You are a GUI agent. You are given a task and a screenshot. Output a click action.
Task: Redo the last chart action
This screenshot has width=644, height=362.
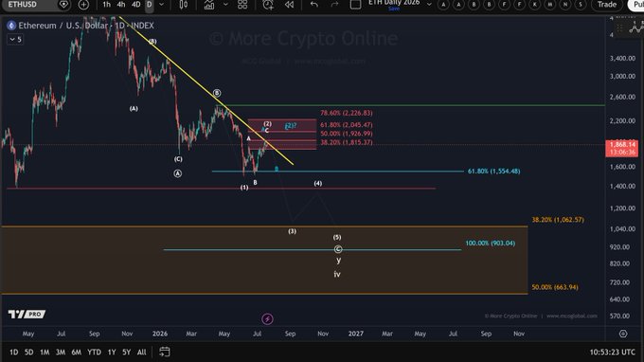click(x=334, y=5)
